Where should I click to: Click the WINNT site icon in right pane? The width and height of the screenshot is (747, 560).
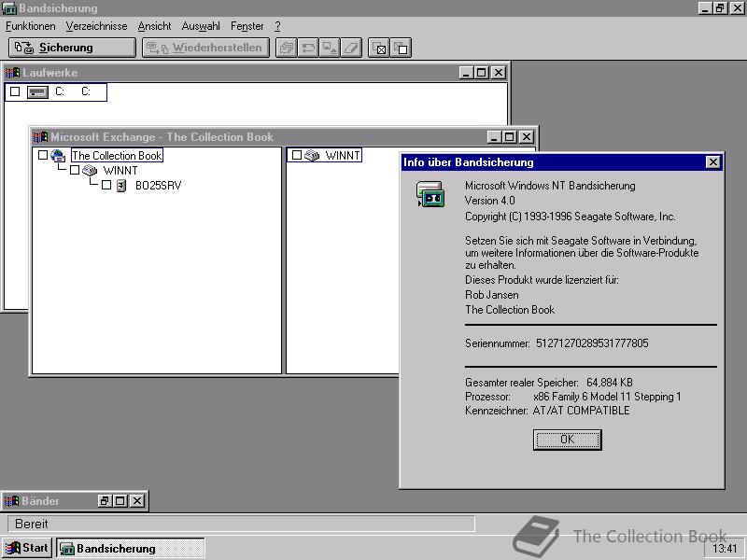(x=312, y=155)
